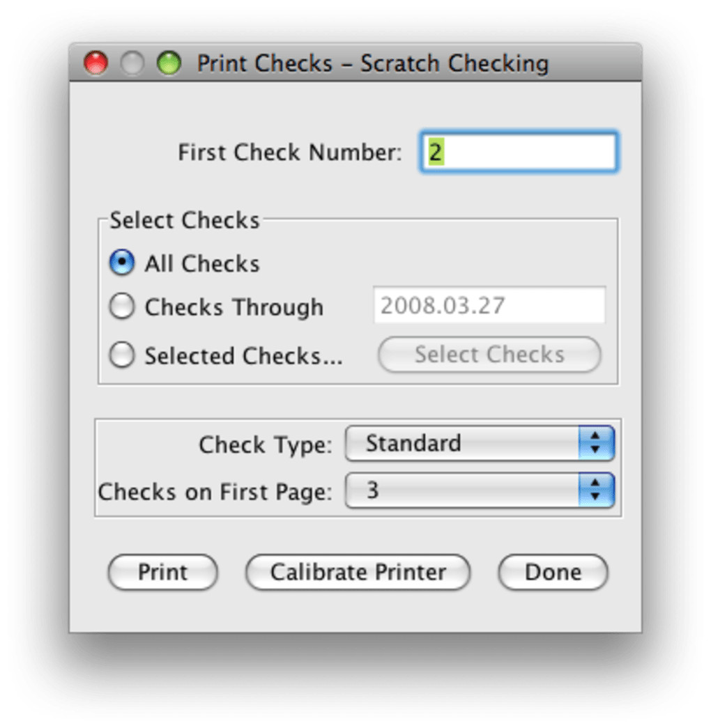711x728 pixels.
Task: Open Calibrate Printer
Action: 358,572
